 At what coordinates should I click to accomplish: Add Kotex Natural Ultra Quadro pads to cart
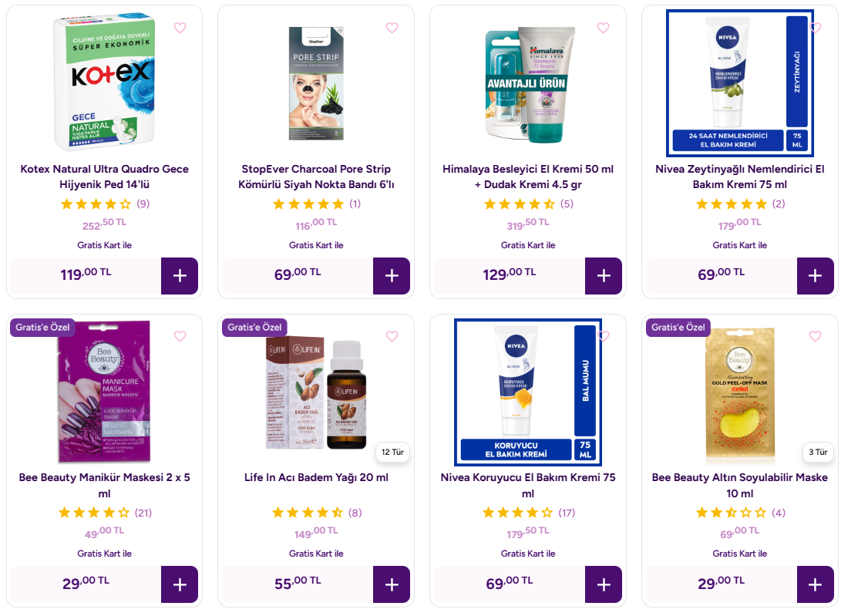[180, 276]
